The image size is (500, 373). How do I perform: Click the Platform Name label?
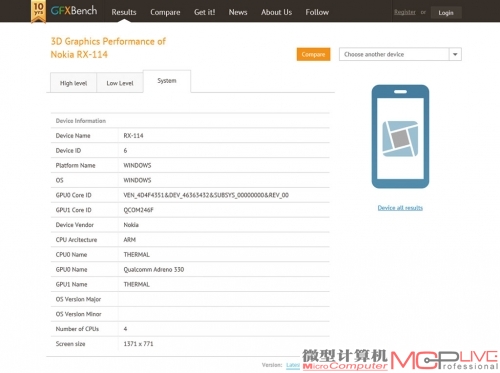tap(75, 165)
